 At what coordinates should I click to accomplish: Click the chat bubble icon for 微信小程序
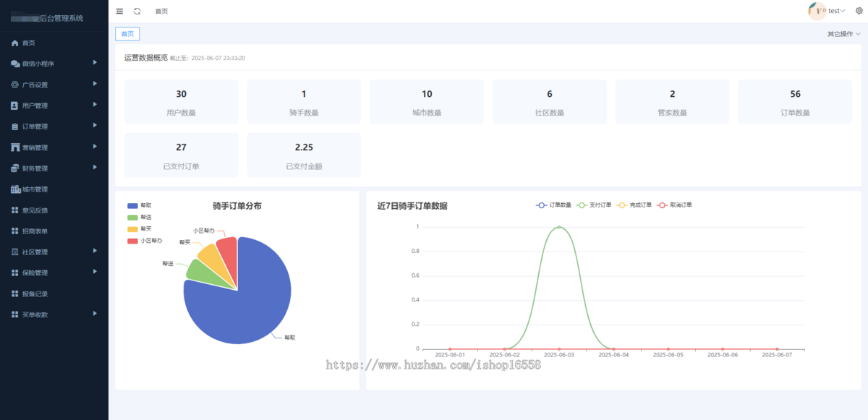pyautogui.click(x=15, y=64)
